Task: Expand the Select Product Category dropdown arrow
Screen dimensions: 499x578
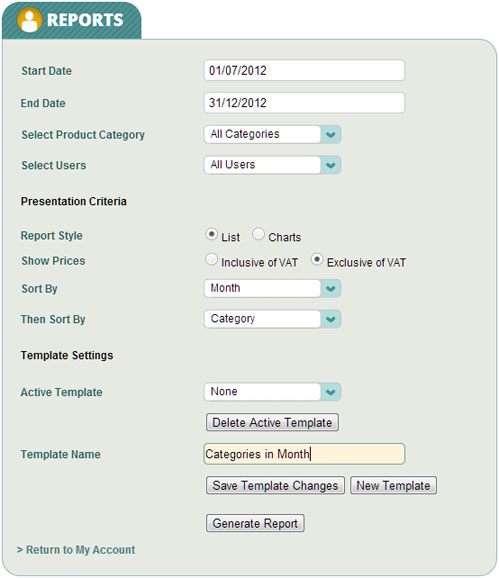Action: point(331,134)
